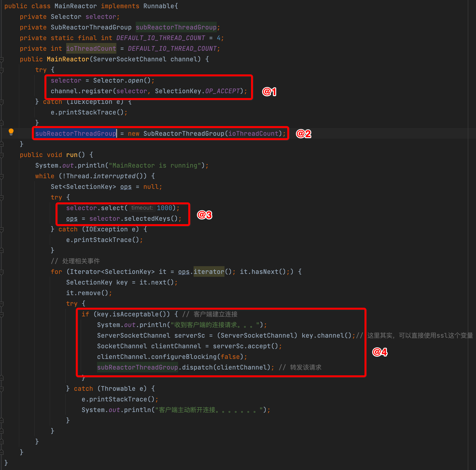Image resolution: width=476 pixels, height=470 pixels.
Task: Collapse the key.isAcceptable() if block fold marker
Action: tap(2, 314)
